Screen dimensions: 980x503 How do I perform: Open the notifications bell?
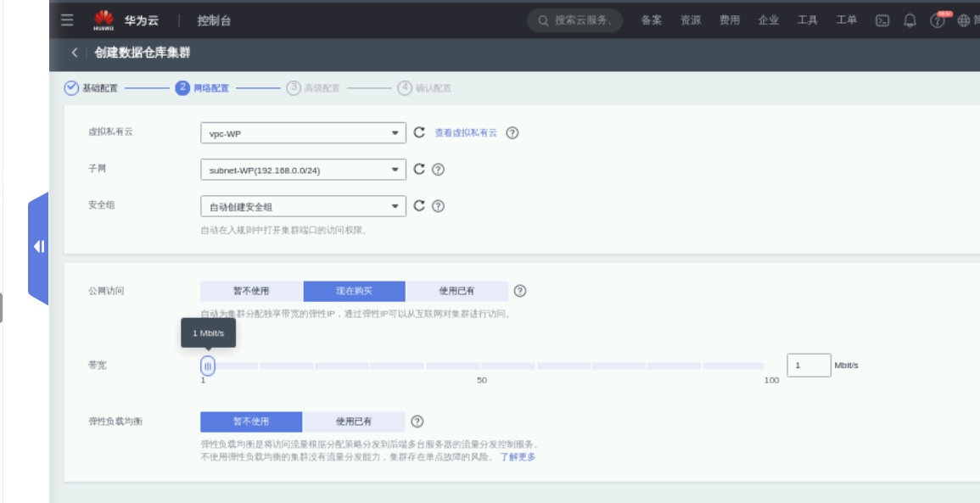point(910,20)
